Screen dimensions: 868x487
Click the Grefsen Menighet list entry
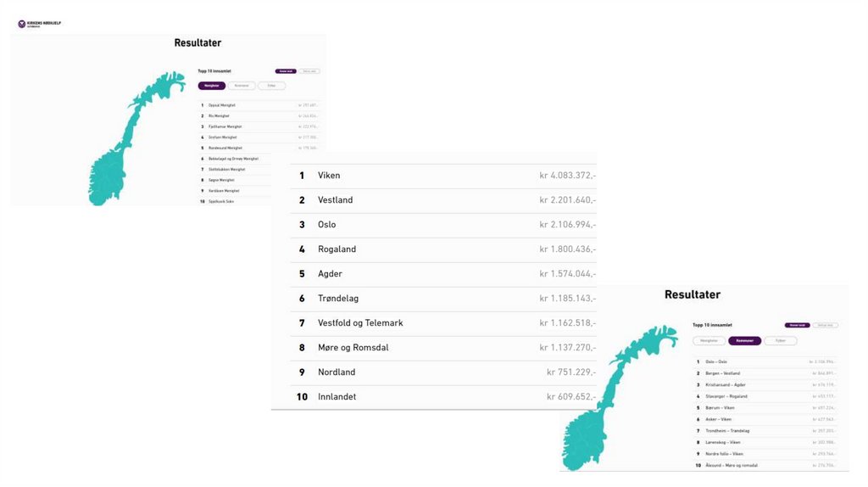point(223,137)
